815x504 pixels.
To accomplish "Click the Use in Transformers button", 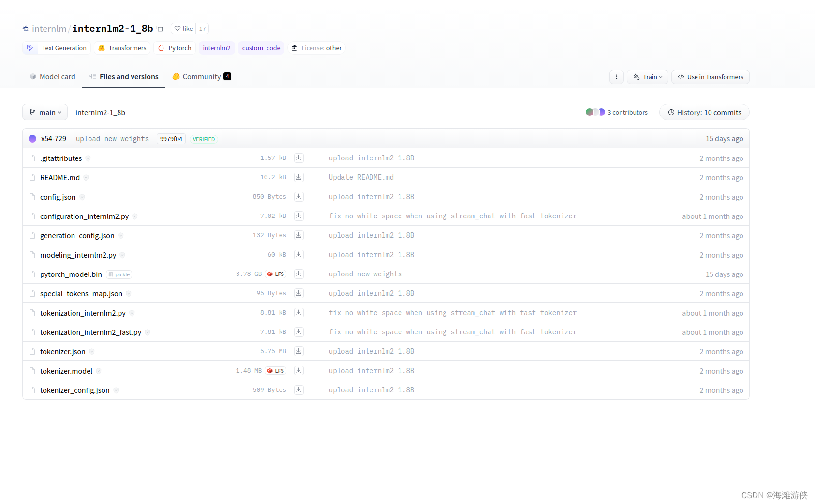I will (x=710, y=77).
